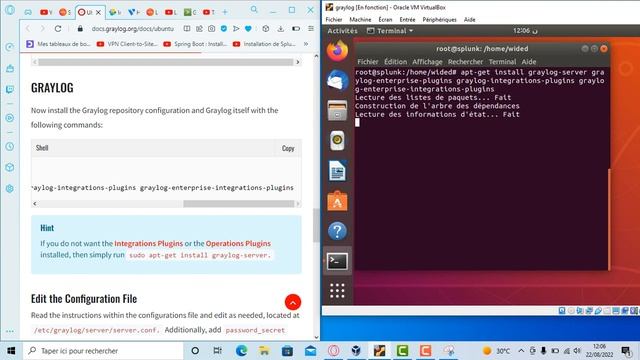Go forward in browser history
Image resolution: width=640 pixels, height=360 pixels.
point(42,29)
